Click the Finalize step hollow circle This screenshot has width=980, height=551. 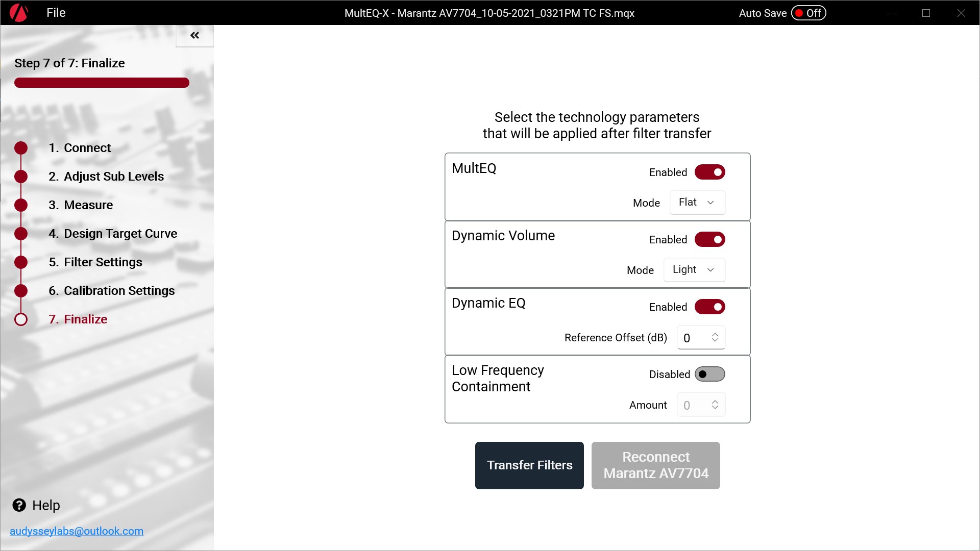[21, 319]
